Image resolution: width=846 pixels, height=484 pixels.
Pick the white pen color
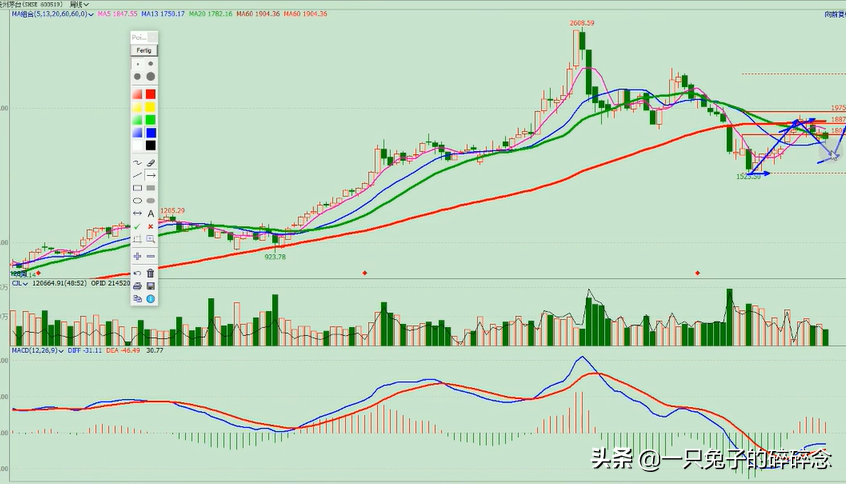pyautogui.click(x=138, y=146)
